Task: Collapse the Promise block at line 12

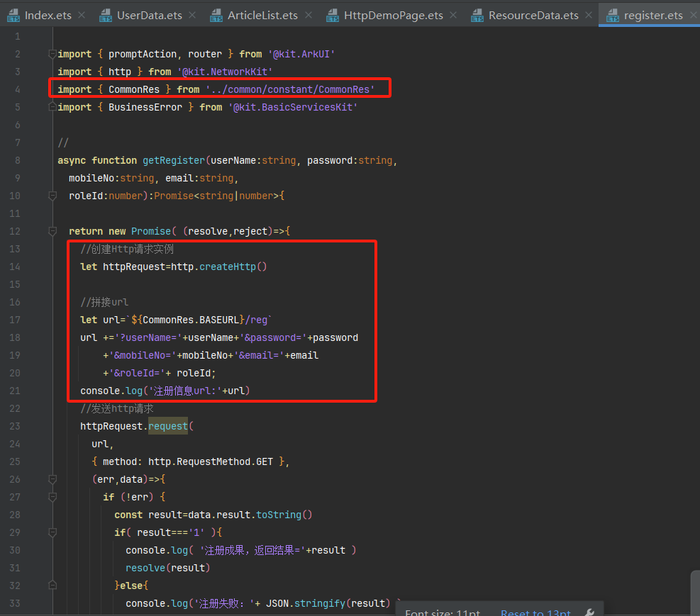Action: coord(52,231)
